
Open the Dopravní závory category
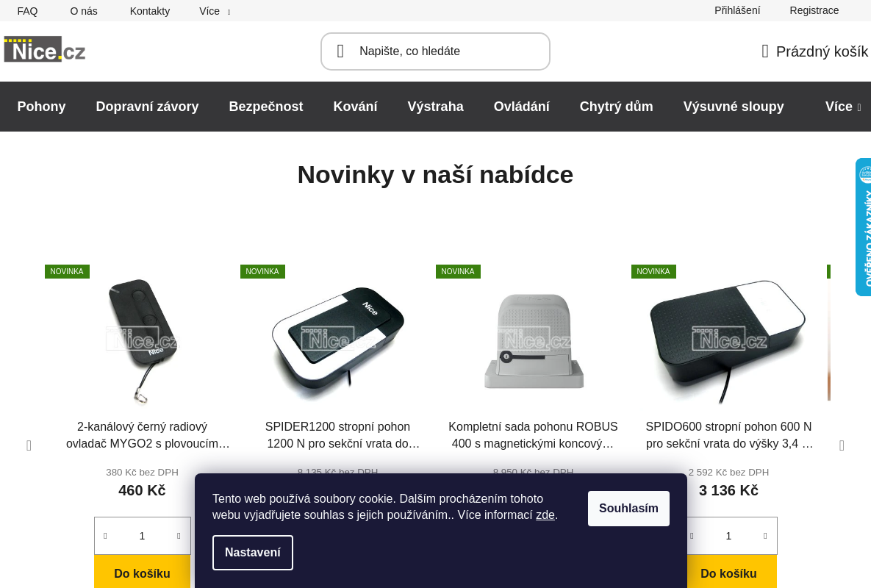(147, 107)
